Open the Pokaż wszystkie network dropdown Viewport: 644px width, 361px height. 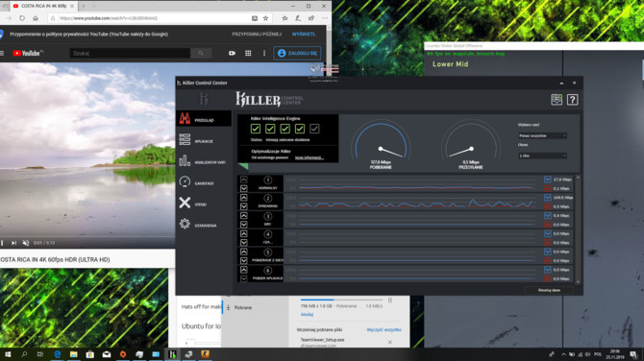click(542, 135)
